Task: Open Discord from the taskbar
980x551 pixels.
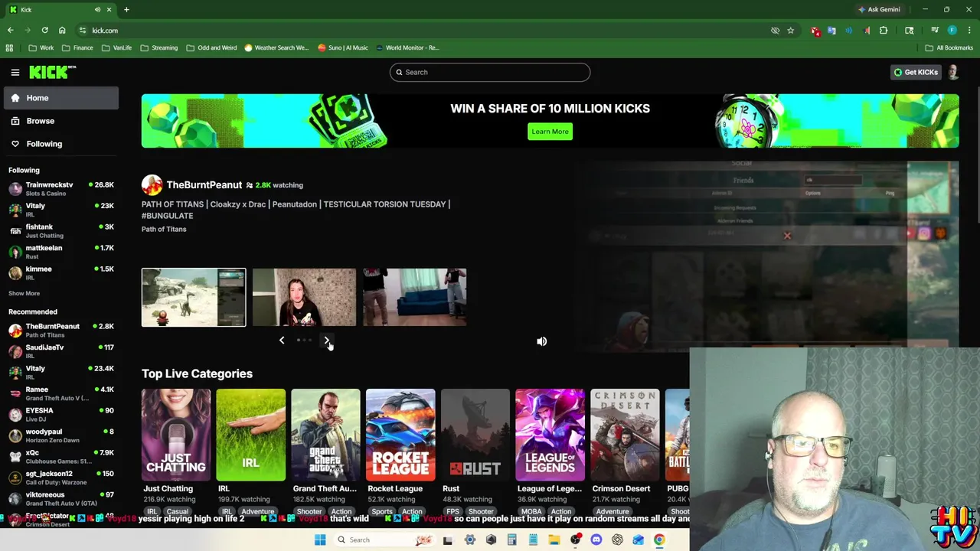Action: coord(596,540)
